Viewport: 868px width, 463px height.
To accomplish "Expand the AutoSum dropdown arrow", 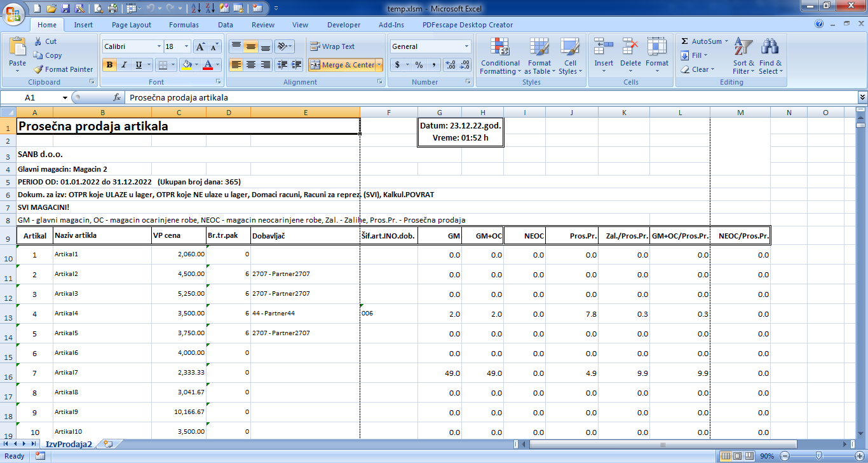I will 727,41.
